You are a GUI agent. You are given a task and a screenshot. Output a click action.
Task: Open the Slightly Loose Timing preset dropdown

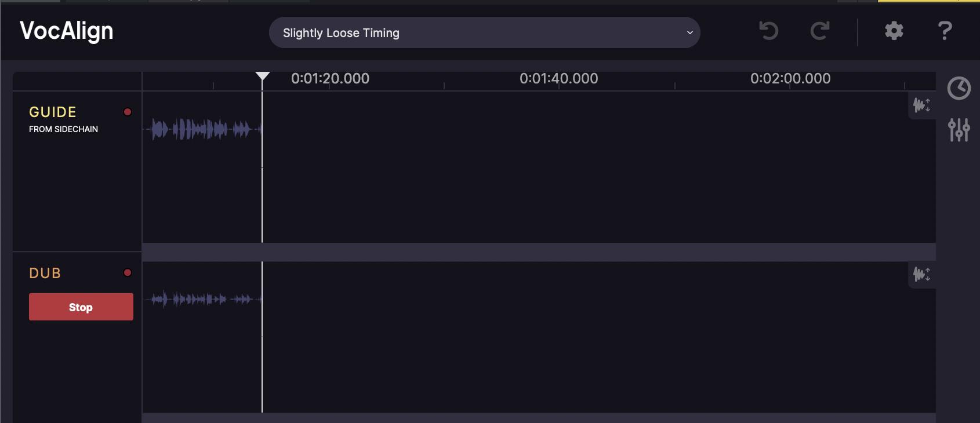pos(484,33)
